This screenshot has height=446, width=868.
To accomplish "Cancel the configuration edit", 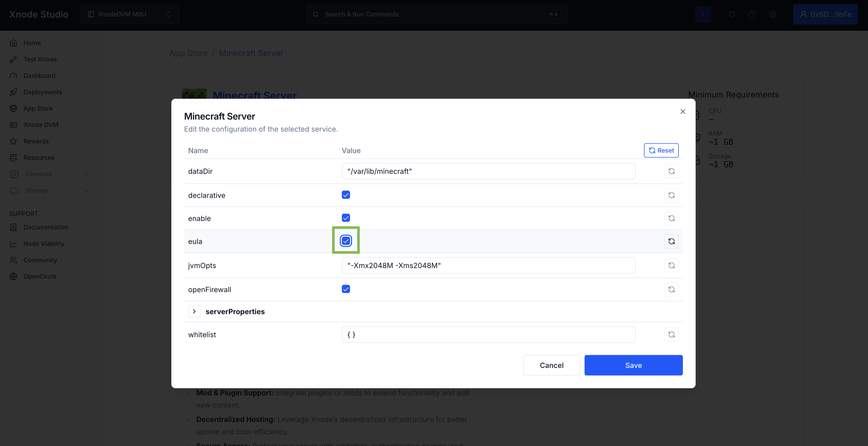I will (551, 365).
